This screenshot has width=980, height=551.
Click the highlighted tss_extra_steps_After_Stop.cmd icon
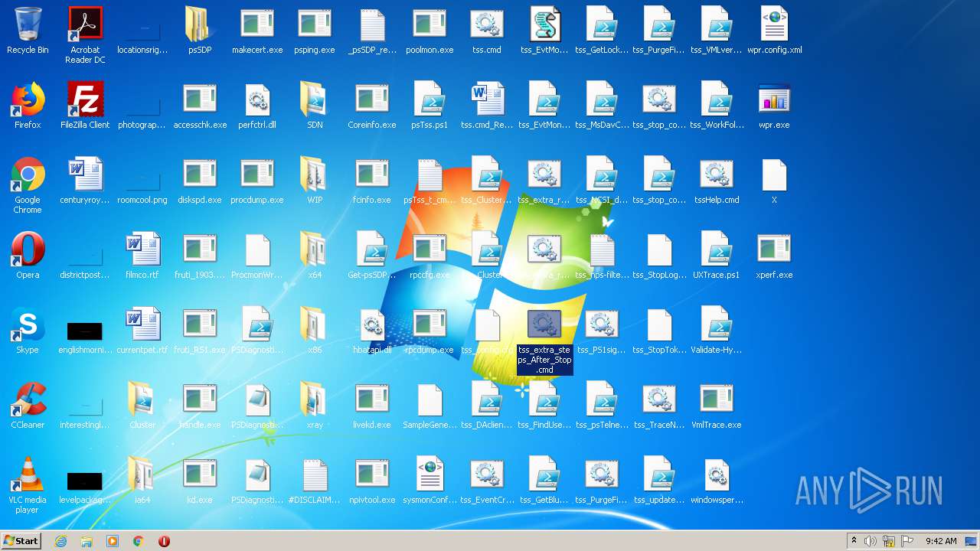(544, 341)
